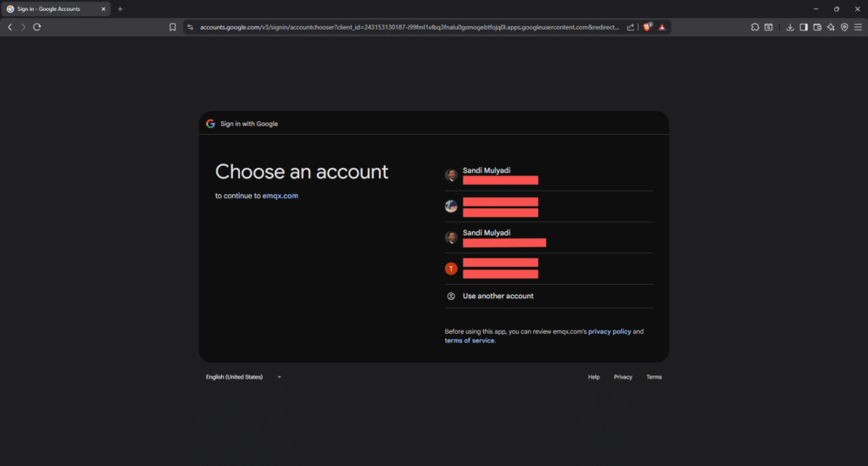The width and height of the screenshot is (868, 466).
Task: Open the Brave Wallet icon
Action: click(817, 27)
